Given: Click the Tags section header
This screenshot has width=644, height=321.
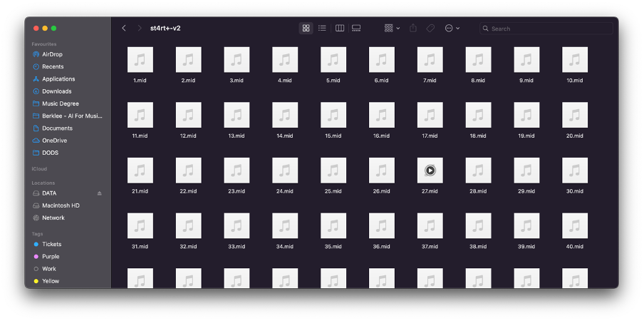Looking at the screenshot, I should pos(37,234).
